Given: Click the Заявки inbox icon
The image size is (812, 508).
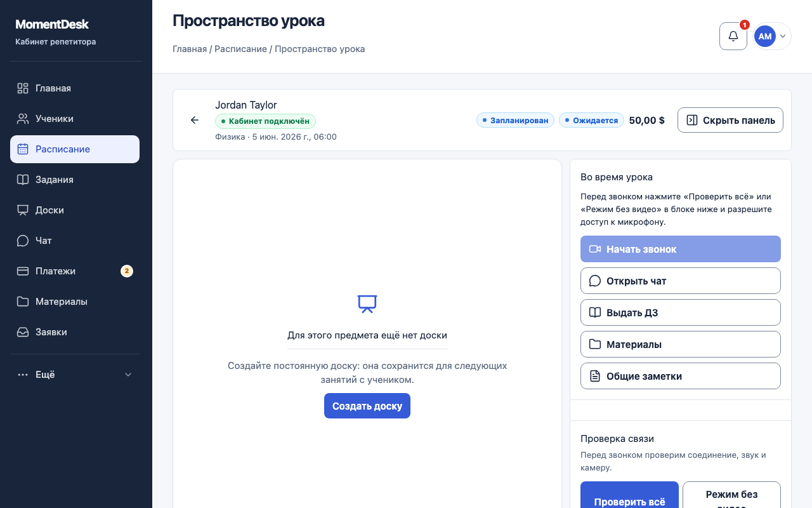Looking at the screenshot, I should tap(23, 332).
